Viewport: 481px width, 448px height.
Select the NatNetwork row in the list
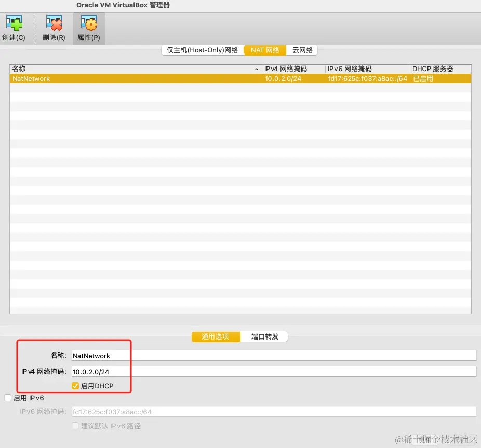240,78
